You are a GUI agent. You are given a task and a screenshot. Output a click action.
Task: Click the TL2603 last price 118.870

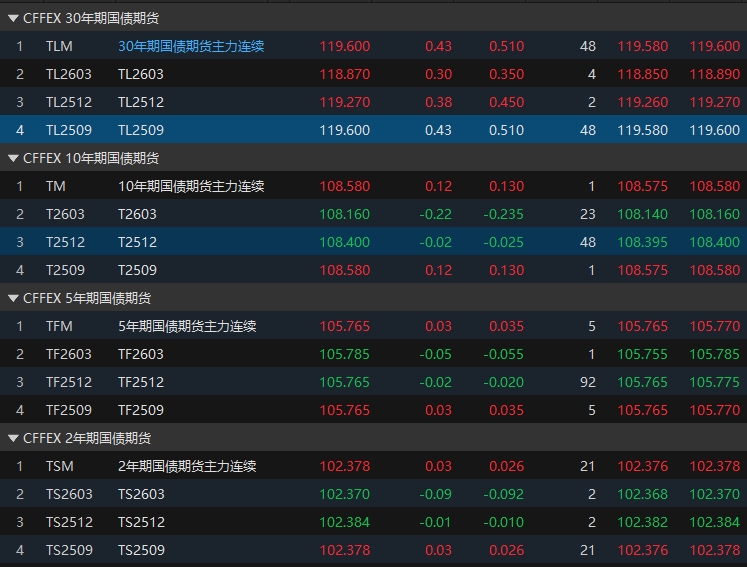[344, 74]
